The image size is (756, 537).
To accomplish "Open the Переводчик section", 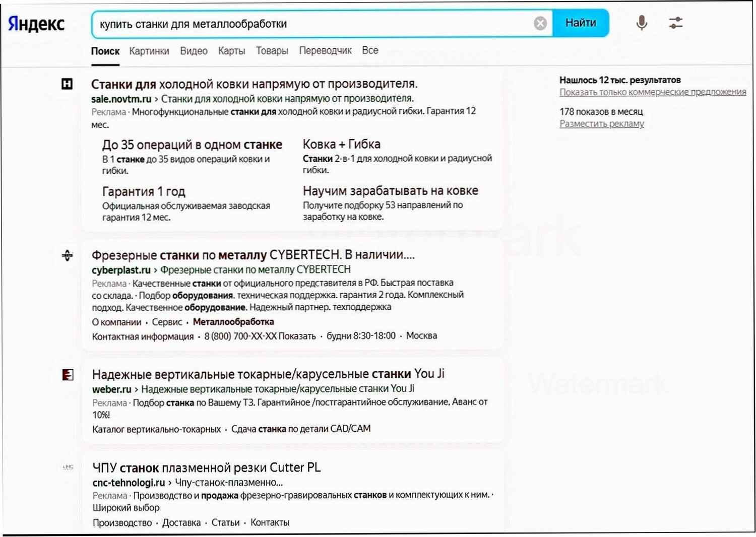I will point(326,50).
